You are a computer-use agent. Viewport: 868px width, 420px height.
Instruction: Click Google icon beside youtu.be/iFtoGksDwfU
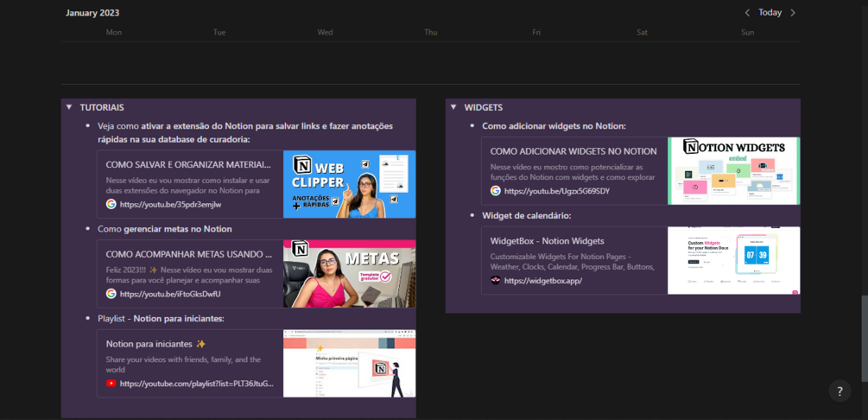[x=111, y=294]
